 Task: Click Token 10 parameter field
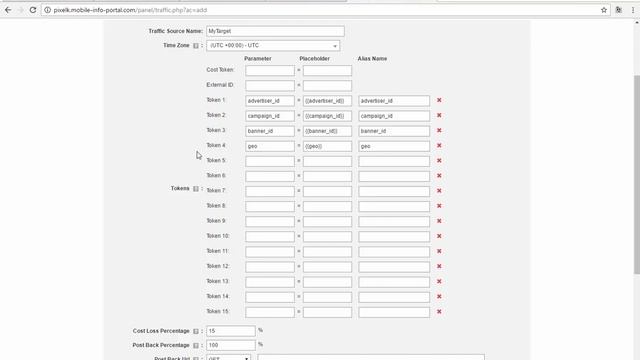(270, 236)
